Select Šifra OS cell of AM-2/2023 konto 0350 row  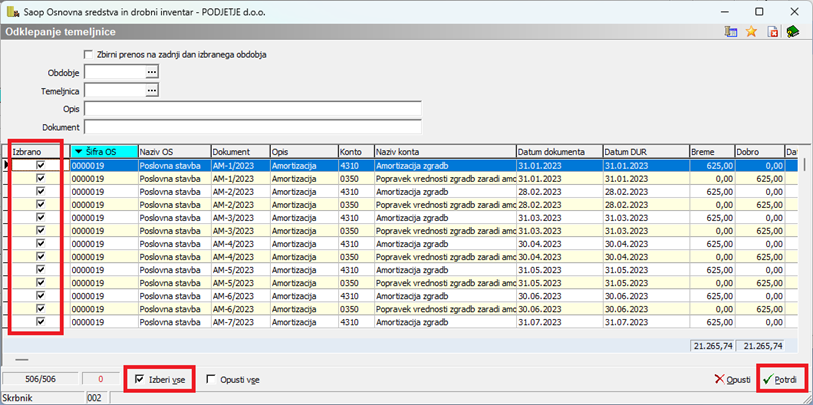click(104, 204)
